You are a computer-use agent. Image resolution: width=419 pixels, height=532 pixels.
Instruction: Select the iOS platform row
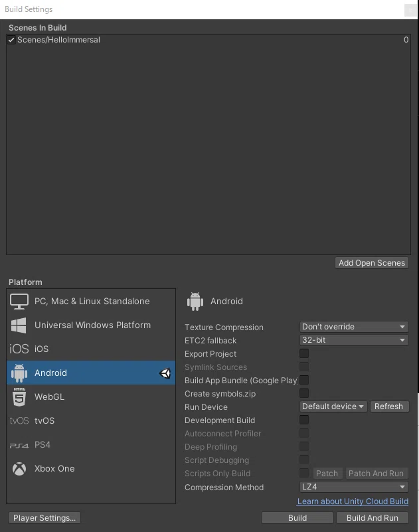[91, 349]
